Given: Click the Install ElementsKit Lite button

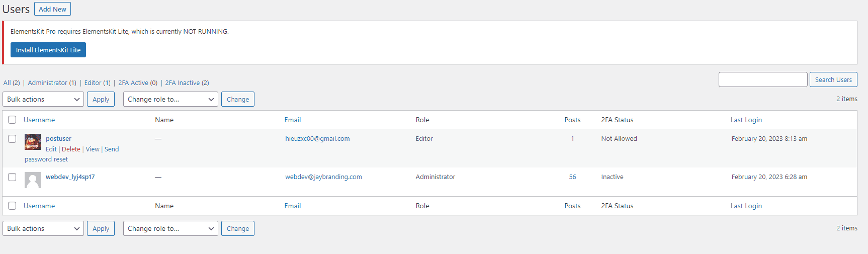Looking at the screenshot, I should [48, 50].
